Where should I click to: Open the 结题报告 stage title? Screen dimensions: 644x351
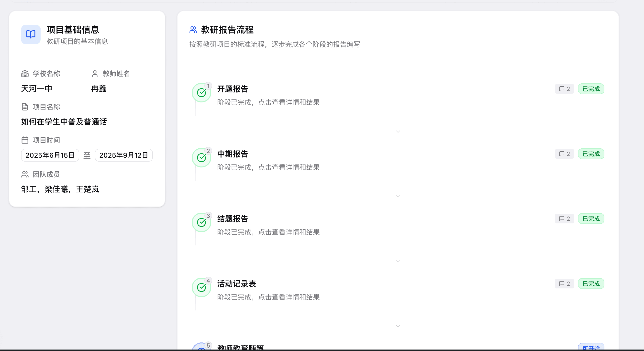[x=233, y=219]
